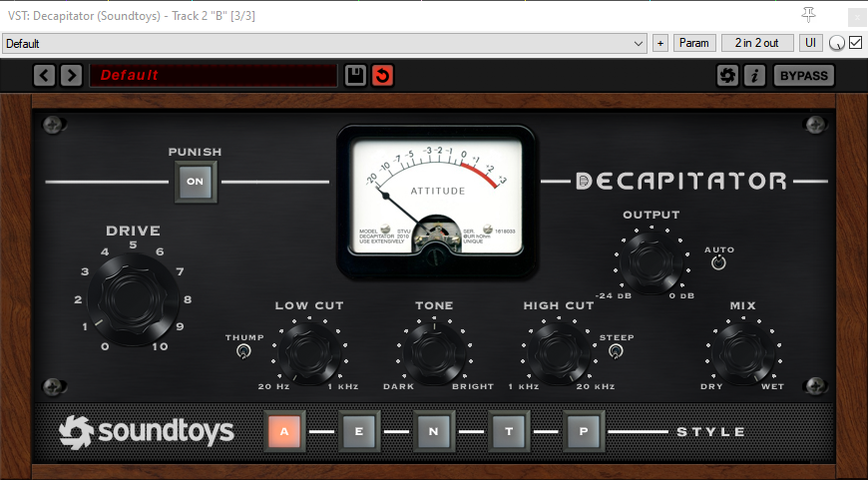Screen dimensions: 868x480
Task: Toggle the Steep high cut switch
Action: tap(616, 351)
